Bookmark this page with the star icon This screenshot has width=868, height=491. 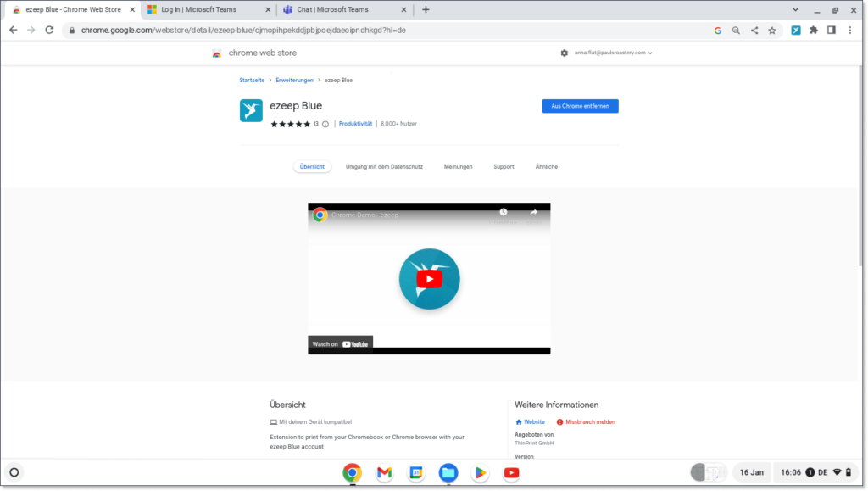coord(771,31)
